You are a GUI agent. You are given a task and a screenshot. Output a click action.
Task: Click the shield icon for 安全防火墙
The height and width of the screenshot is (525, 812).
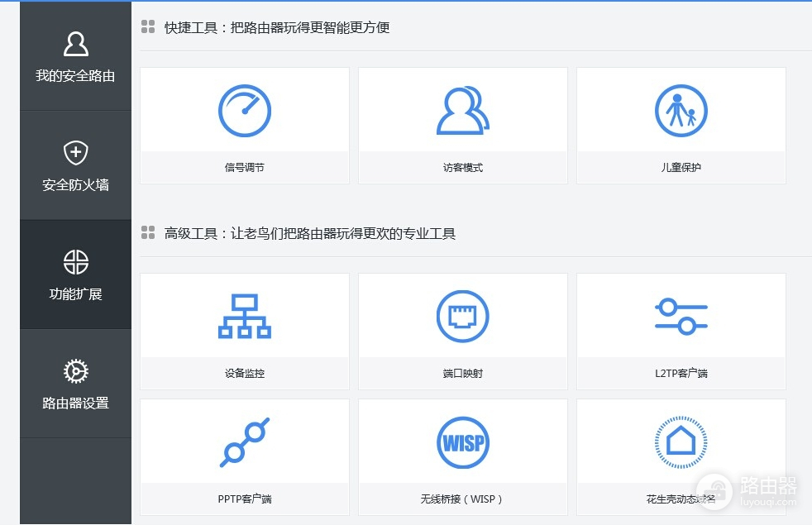[75, 152]
